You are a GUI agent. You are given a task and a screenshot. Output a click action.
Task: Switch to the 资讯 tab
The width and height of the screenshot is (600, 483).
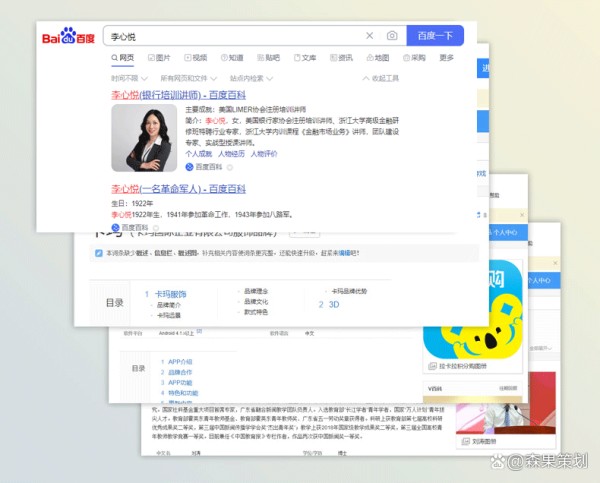(341, 58)
